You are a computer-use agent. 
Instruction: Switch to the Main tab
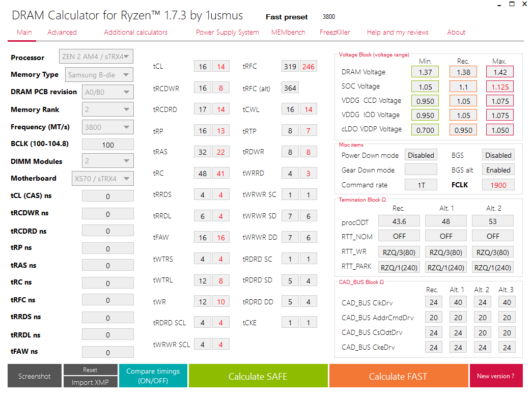(x=24, y=32)
